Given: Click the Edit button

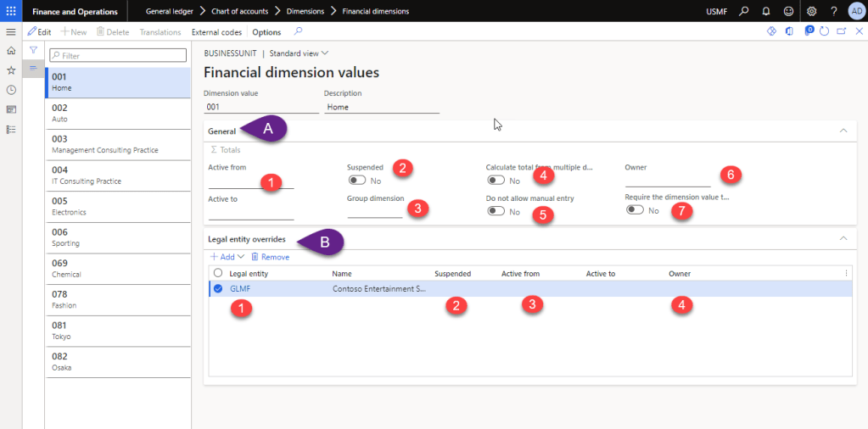Looking at the screenshot, I should (40, 32).
